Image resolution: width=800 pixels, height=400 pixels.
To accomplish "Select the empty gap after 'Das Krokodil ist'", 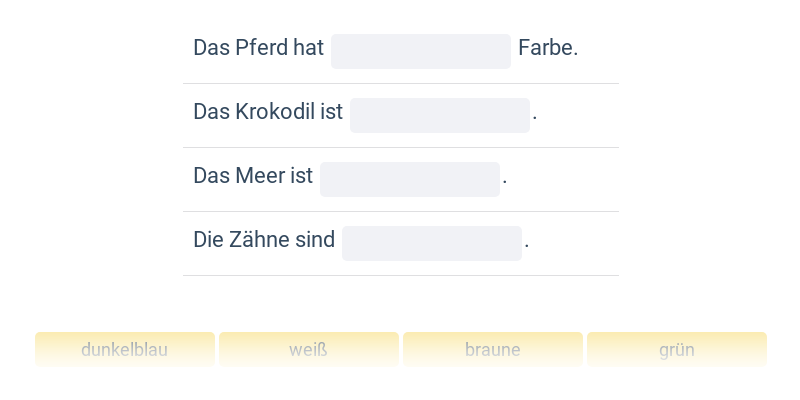I will pos(440,115).
